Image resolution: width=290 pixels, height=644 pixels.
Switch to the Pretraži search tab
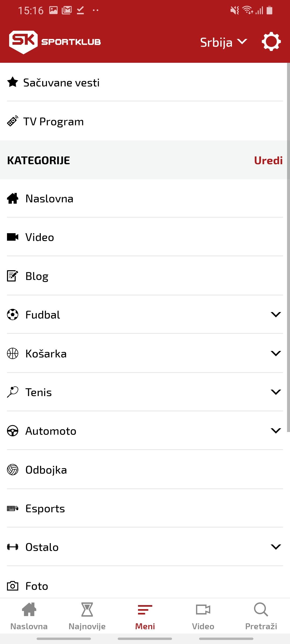pyautogui.click(x=261, y=616)
